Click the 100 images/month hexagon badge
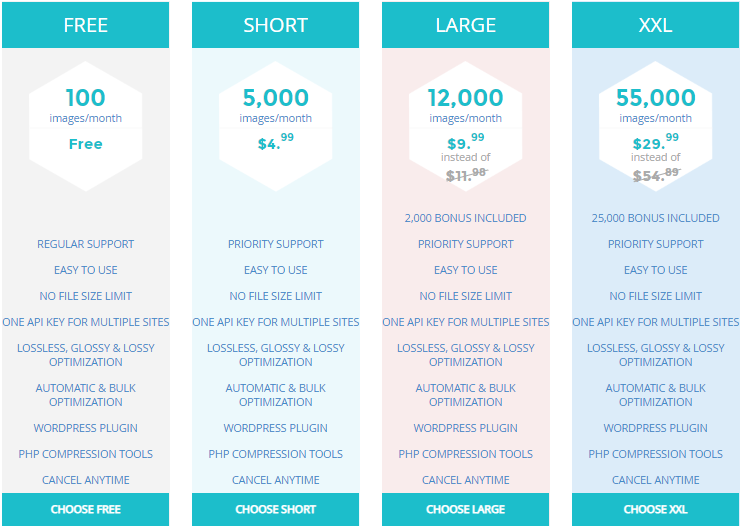Image resolution: width=743 pixels, height=529 pixels. coord(85,126)
